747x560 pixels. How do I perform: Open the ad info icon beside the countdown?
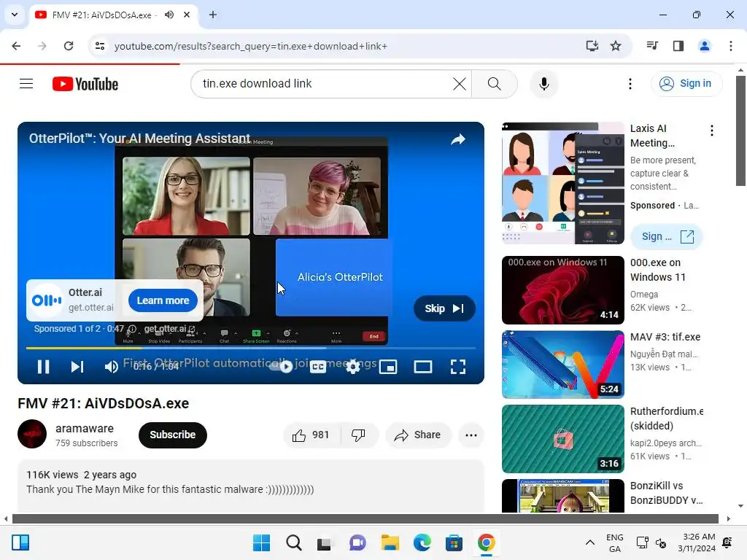click(x=133, y=329)
